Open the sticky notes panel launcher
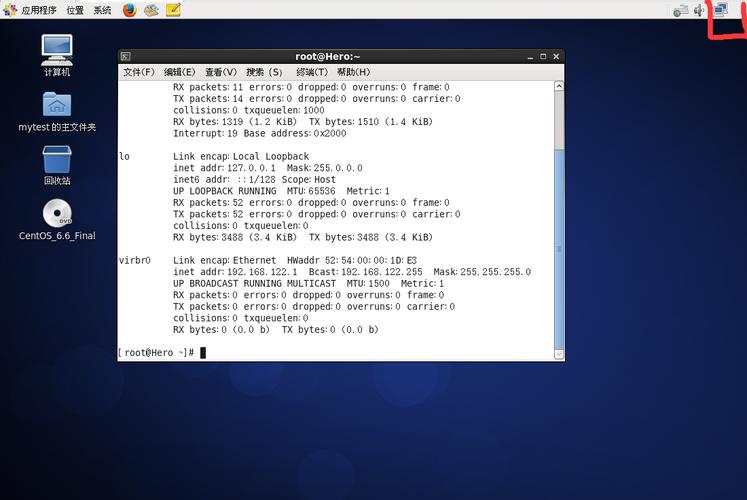This screenshot has height=500, width=747. pyautogui.click(x=173, y=10)
